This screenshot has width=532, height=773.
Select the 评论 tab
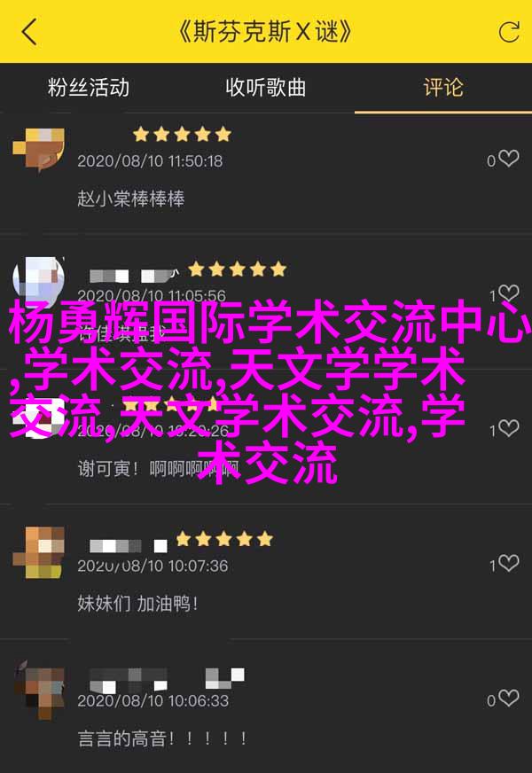443,88
